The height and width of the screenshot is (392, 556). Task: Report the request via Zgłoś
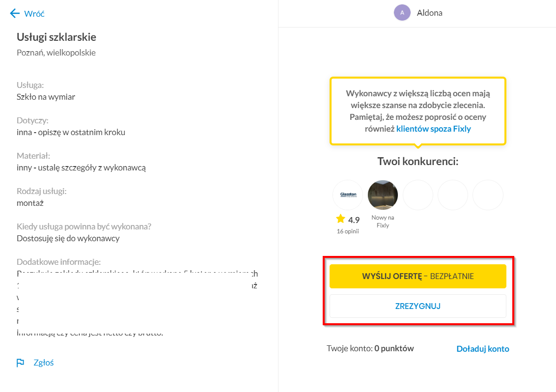[44, 363]
